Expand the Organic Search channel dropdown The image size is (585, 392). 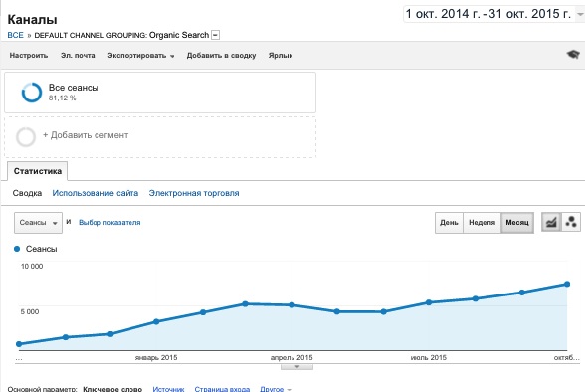(215, 35)
